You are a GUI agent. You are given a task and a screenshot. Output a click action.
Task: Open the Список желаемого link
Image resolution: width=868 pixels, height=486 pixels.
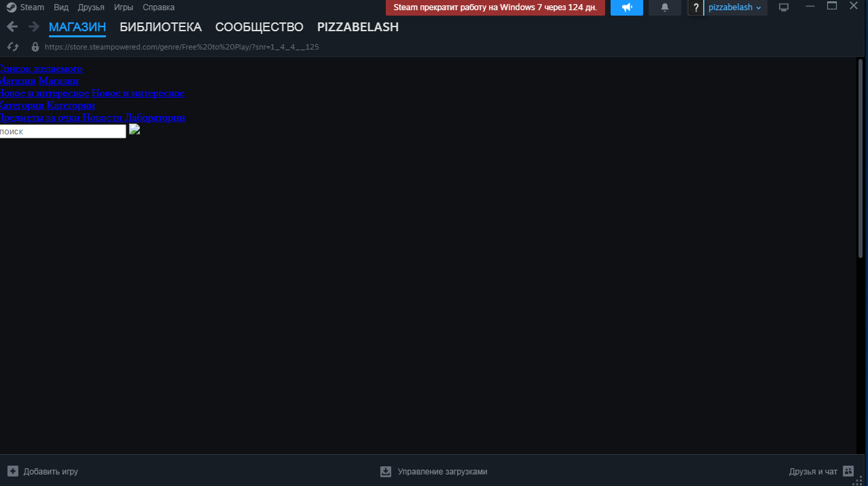coord(41,69)
